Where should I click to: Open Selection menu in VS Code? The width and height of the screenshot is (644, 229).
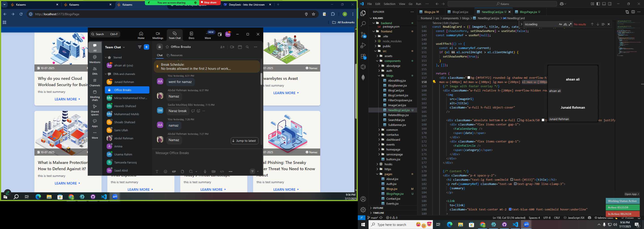(x=390, y=4)
